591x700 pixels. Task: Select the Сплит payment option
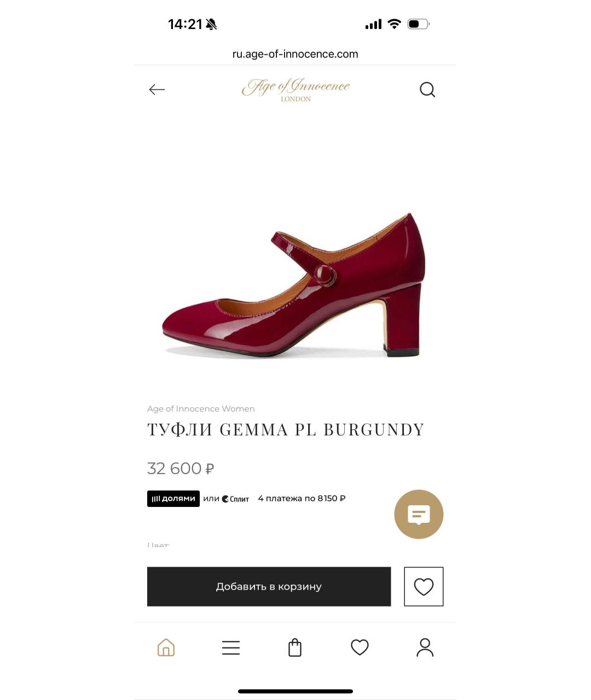[x=235, y=499]
